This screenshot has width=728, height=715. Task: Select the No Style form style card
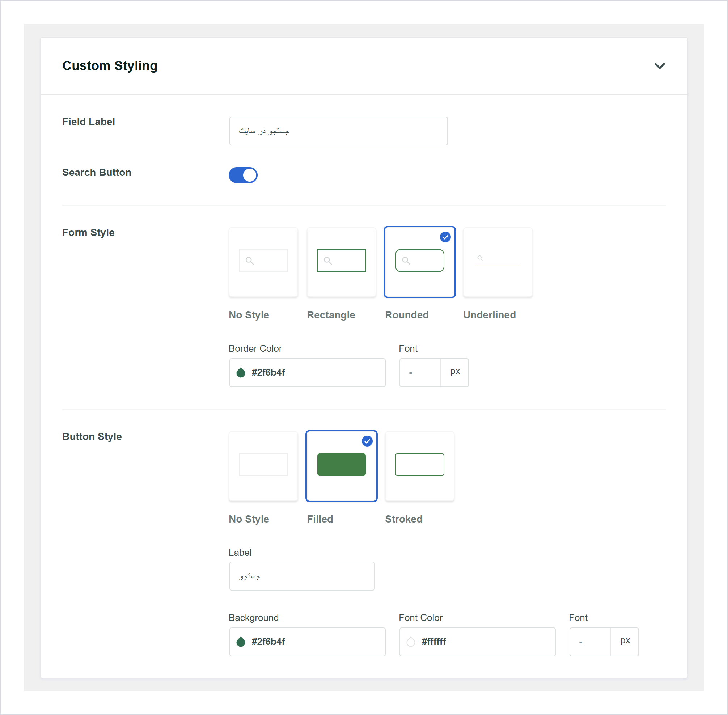pyautogui.click(x=263, y=262)
